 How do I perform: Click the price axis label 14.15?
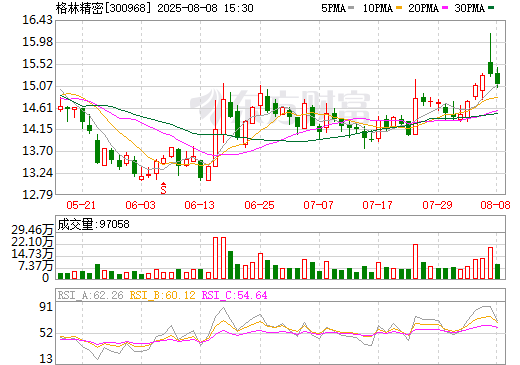[x=37, y=129]
